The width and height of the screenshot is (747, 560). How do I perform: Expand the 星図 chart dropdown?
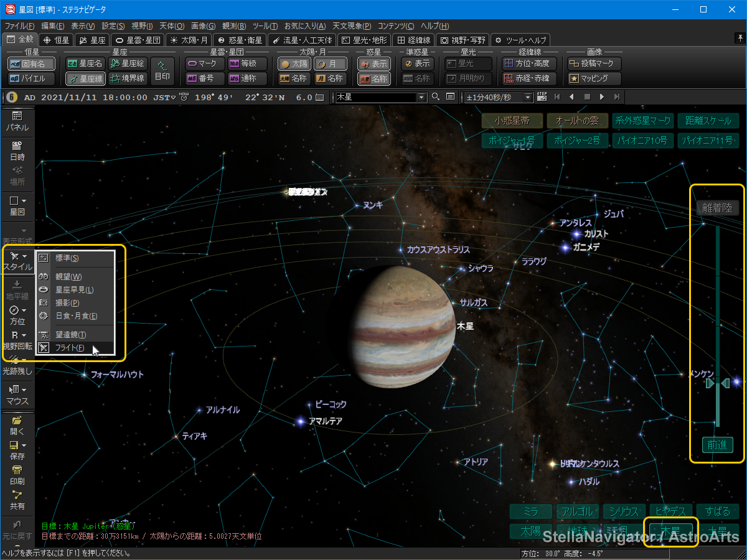pos(24,201)
